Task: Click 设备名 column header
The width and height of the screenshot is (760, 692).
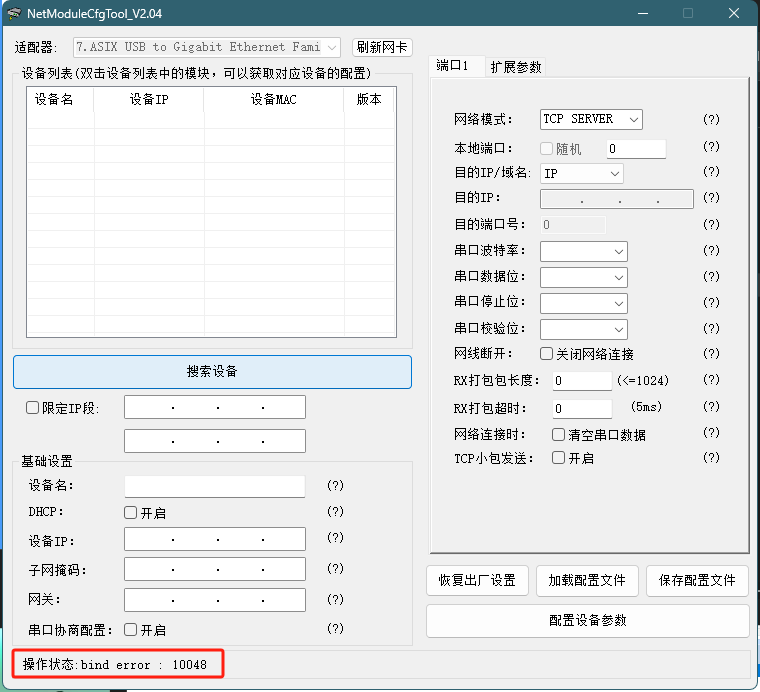Action: [60, 99]
